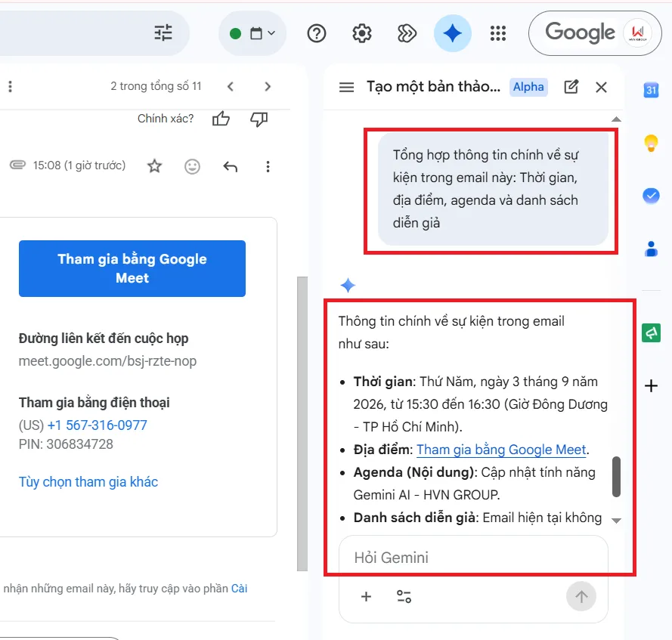This screenshot has width=672, height=640.
Task: Star this email
Action: point(154,165)
